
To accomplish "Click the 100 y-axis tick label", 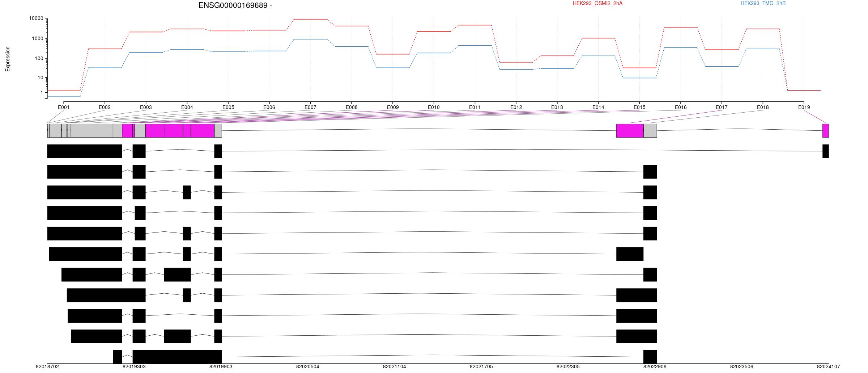I will pos(39,58).
